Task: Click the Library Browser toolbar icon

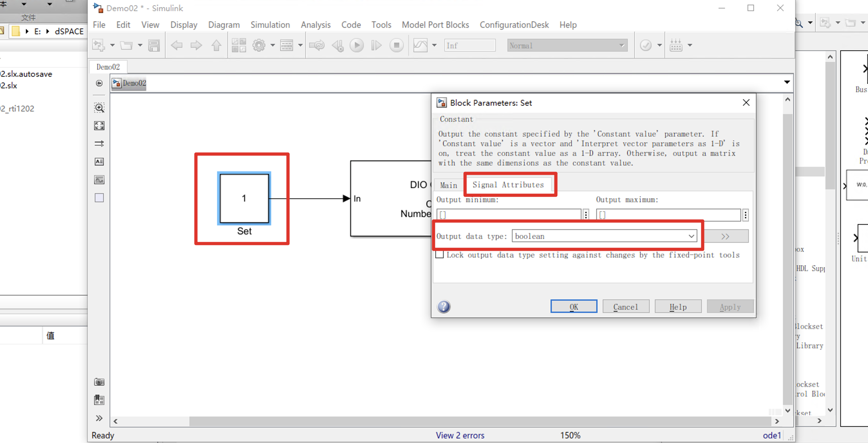Action: point(239,45)
